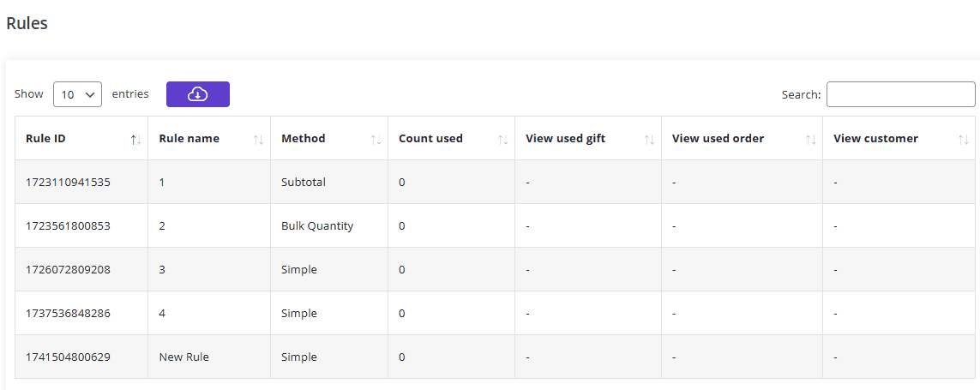Click rule ID 1726072809208 cell
Screen dimensions: 980x390
coord(68,270)
